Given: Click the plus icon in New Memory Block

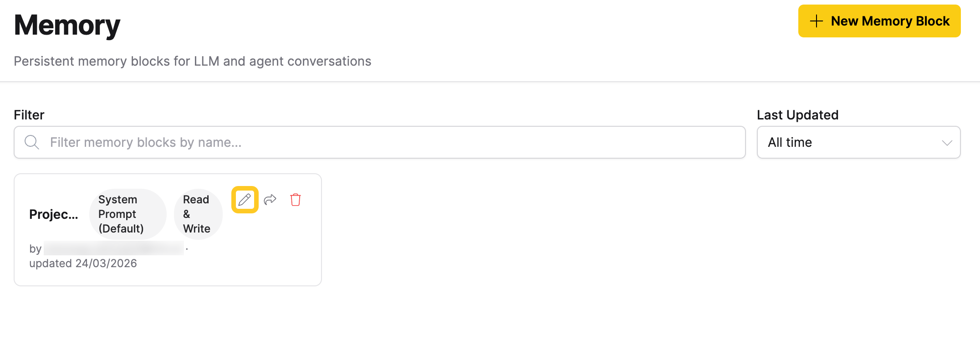Looking at the screenshot, I should point(817,21).
